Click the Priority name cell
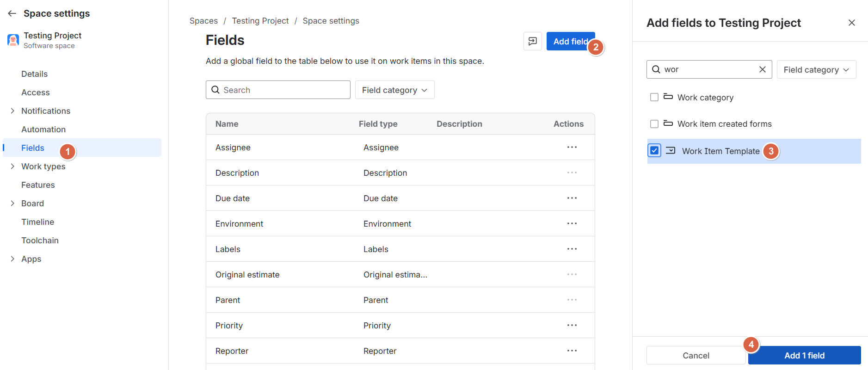Viewport: 868px width, 370px height. pyautogui.click(x=229, y=326)
